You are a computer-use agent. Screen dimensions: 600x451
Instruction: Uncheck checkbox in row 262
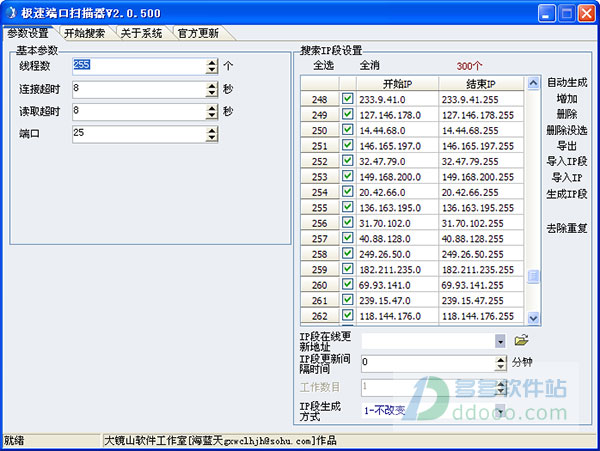tap(347, 315)
